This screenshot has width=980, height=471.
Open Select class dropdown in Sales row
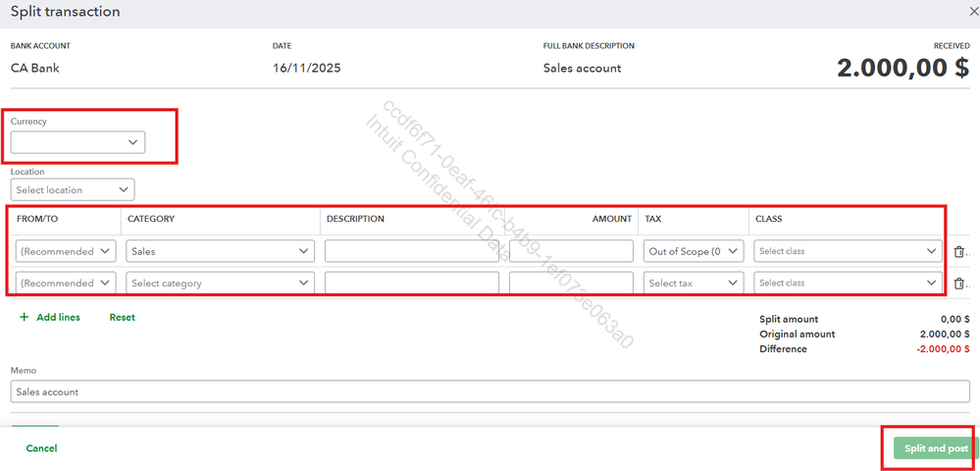click(x=849, y=251)
